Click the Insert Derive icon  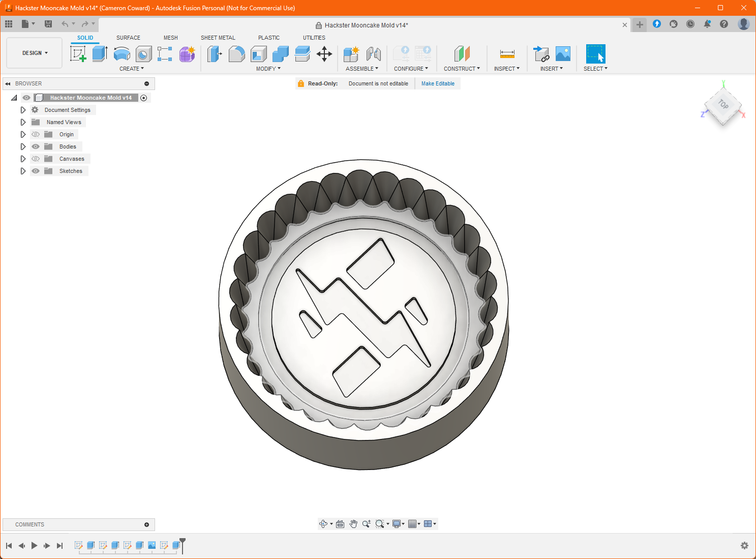pos(541,53)
